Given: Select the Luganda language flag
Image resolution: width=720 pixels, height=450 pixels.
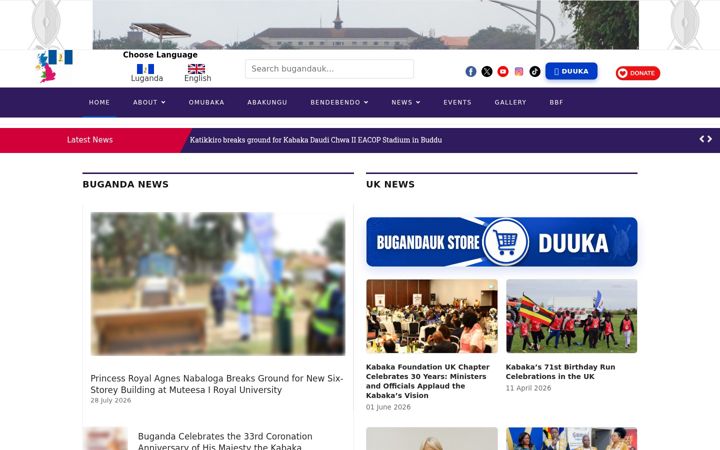Looking at the screenshot, I should pyautogui.click(x=145, y=69).
